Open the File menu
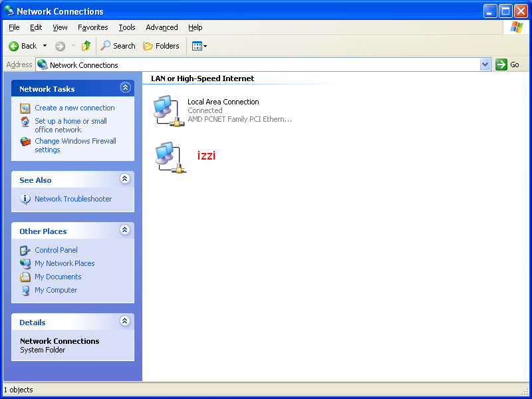 click(x=14, y=27)
